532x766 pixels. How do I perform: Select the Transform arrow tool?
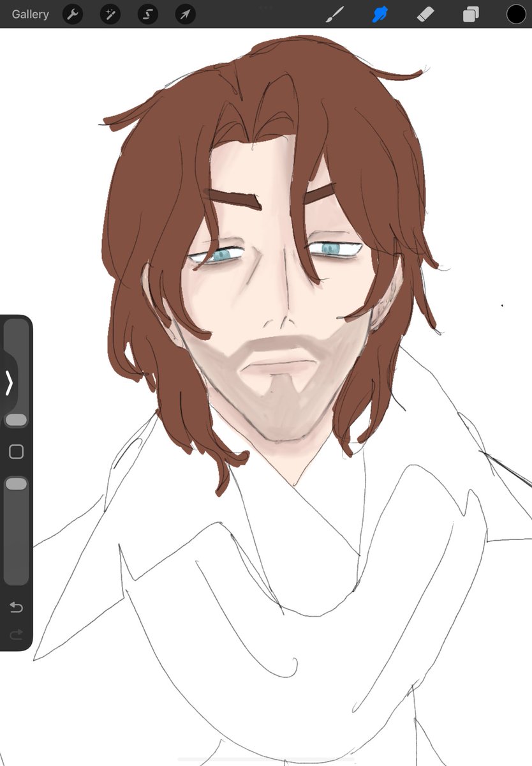186,14
